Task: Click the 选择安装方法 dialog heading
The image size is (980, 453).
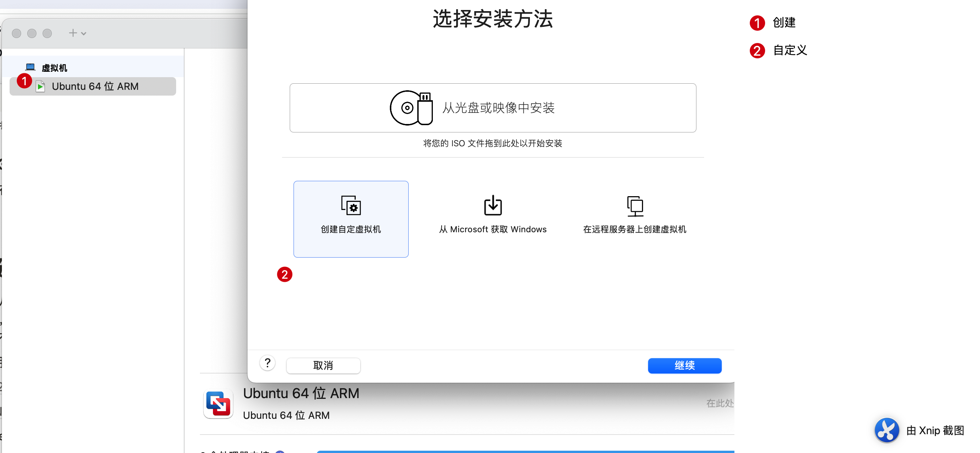Action: click(x=493, y=19)
